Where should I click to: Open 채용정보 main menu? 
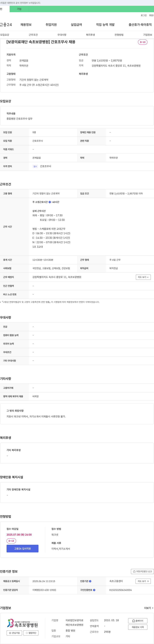coord(26,24)
